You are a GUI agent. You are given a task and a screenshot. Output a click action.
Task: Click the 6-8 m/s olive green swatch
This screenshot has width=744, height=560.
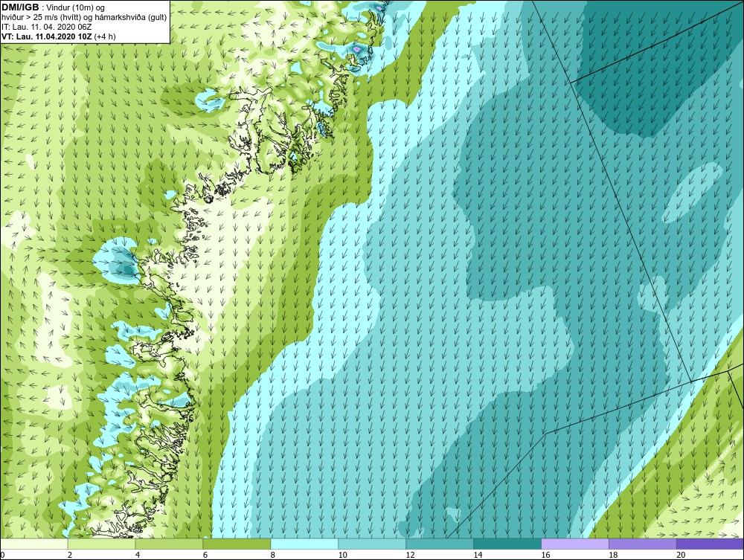[x=237, y=544]
